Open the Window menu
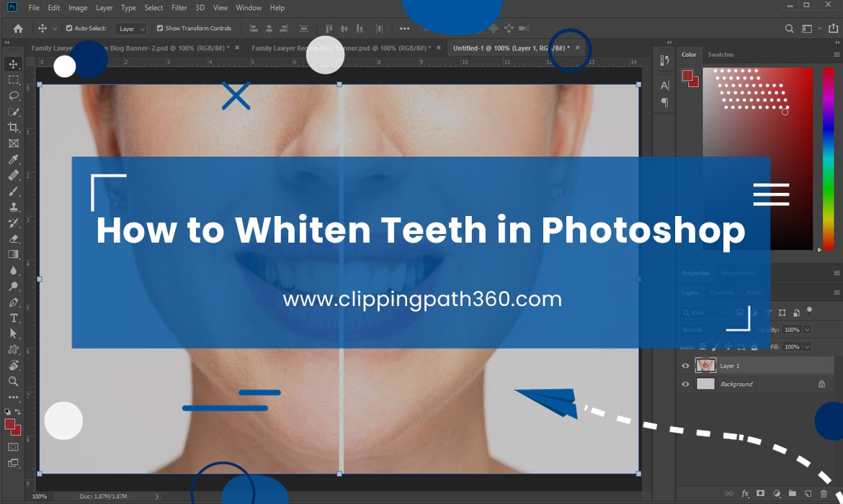The height and width of the screenshot is (504, 843). [x=249, y=7]
